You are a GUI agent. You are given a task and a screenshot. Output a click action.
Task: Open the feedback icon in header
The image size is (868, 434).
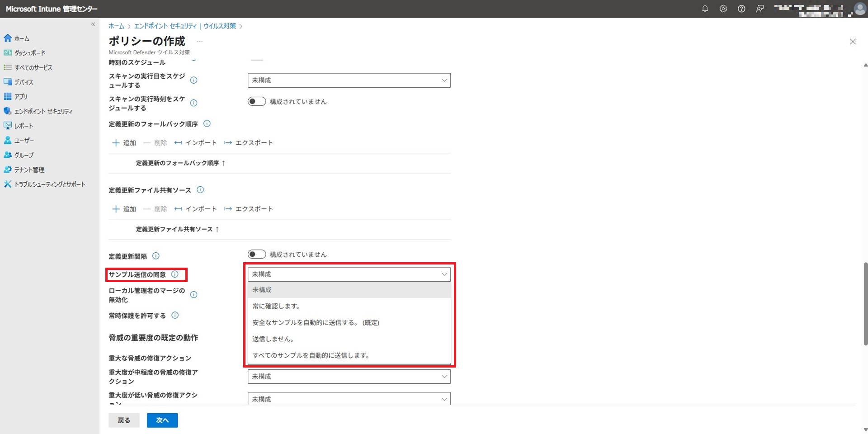760,9
